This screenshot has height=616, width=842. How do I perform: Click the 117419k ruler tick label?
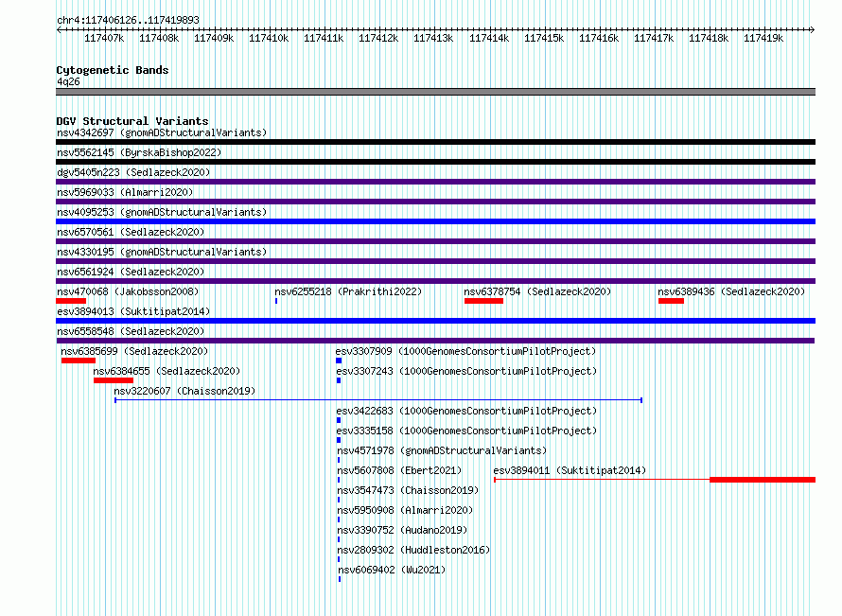click(763, 38)
